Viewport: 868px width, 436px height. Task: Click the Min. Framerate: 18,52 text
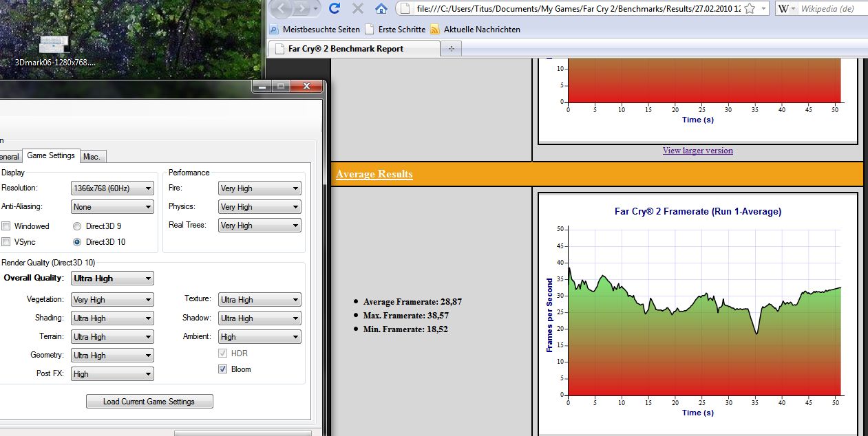pyautogui.click(x=405, y=329)
